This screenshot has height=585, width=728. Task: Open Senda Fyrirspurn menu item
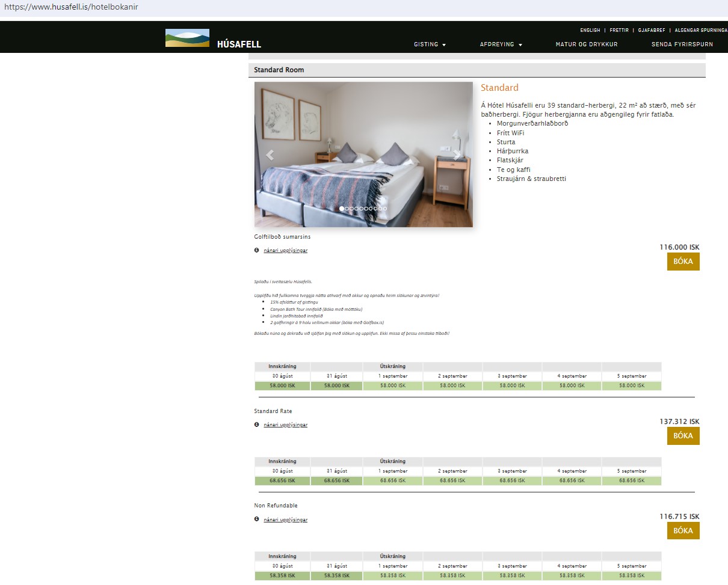pyautogui.click(x=682, y=44)
